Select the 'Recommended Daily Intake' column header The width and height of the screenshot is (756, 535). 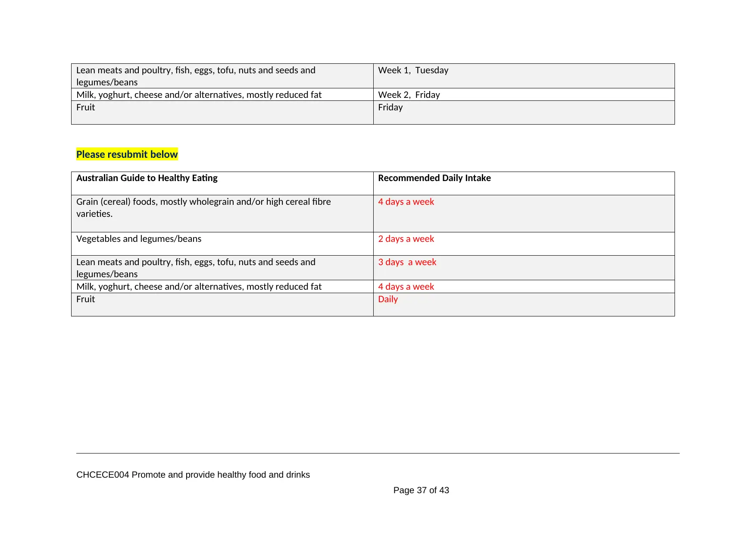pos(434,178)
